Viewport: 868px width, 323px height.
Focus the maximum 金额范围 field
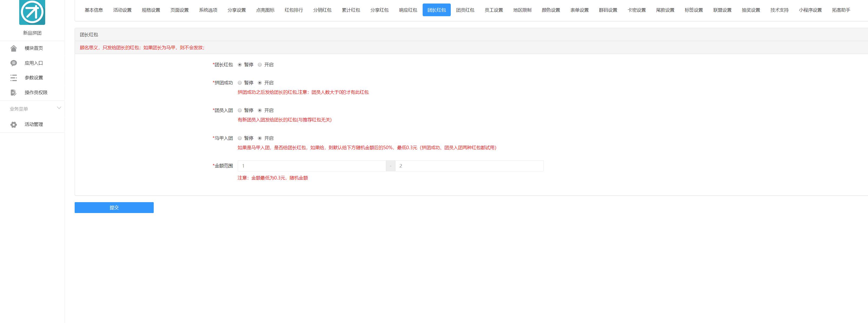[469, 166]
